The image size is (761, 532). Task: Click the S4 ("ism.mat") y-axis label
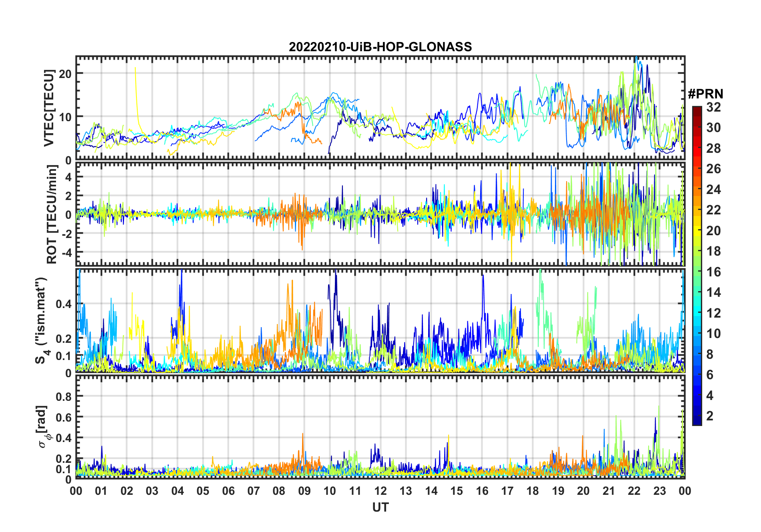pyautogui.click(x=42, y=321)
